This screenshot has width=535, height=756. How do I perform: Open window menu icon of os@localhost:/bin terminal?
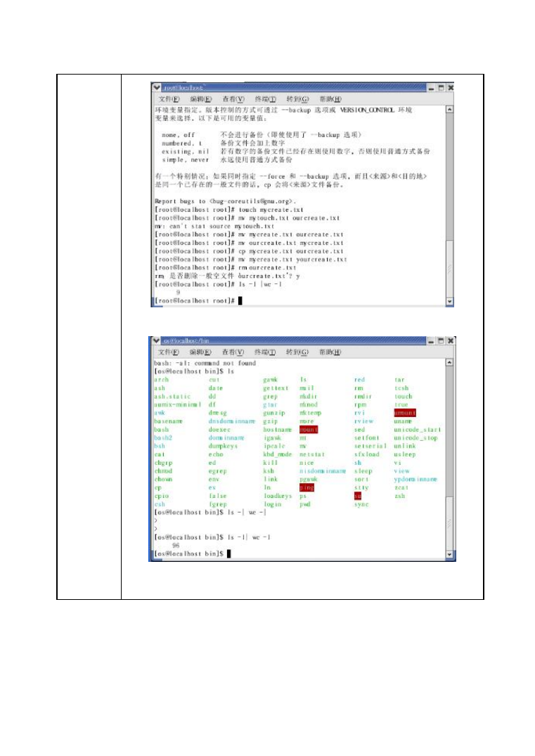pyautogui.click(x=155, y=340)
